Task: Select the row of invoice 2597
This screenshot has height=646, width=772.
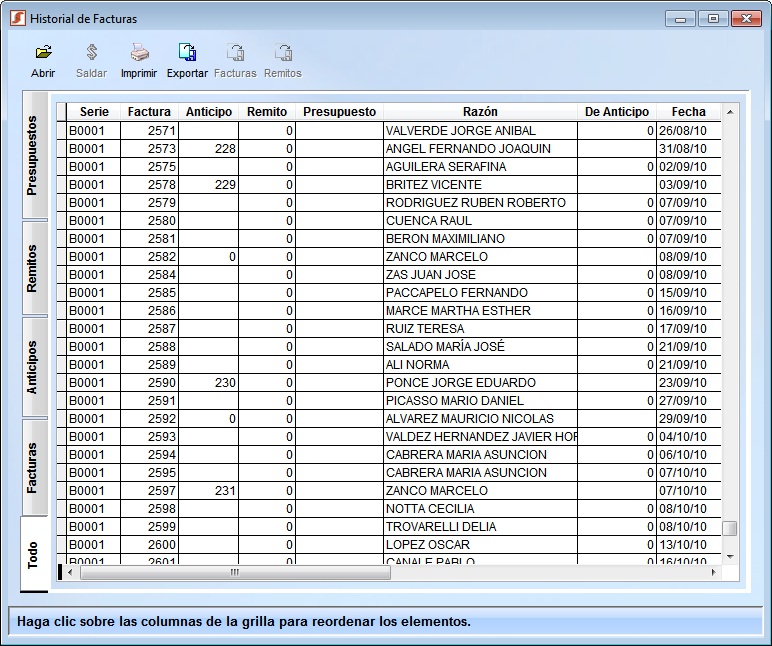Action: click(x=160, y=491)
